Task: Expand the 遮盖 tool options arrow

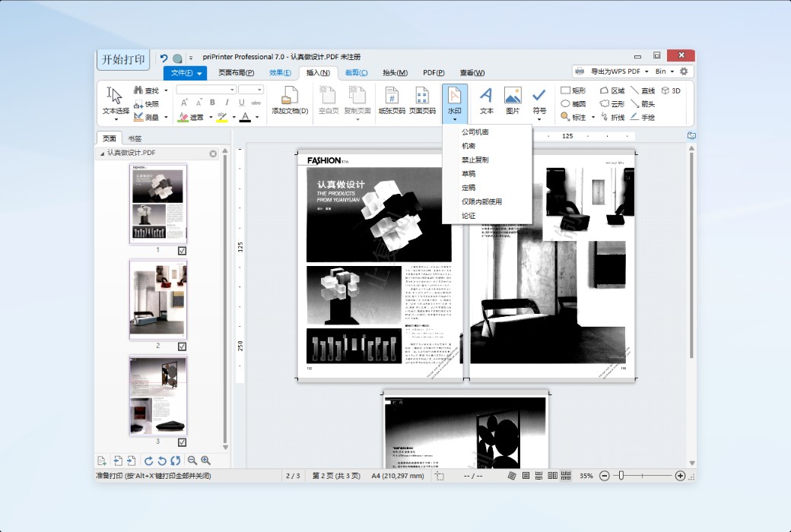Action: click(x=211, y=118)
